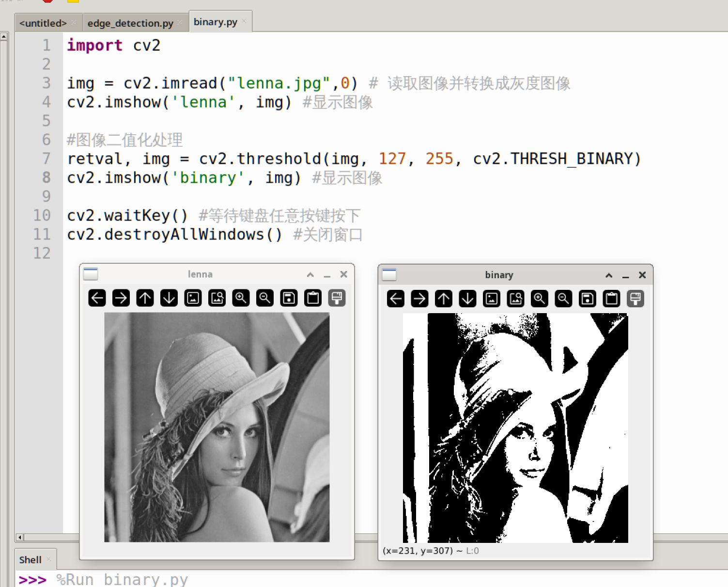Image resolution: width=728 pixels, height=587 pixels.
Task: Click the black-and-white binary picture
Action: click(x=515, y=428)
